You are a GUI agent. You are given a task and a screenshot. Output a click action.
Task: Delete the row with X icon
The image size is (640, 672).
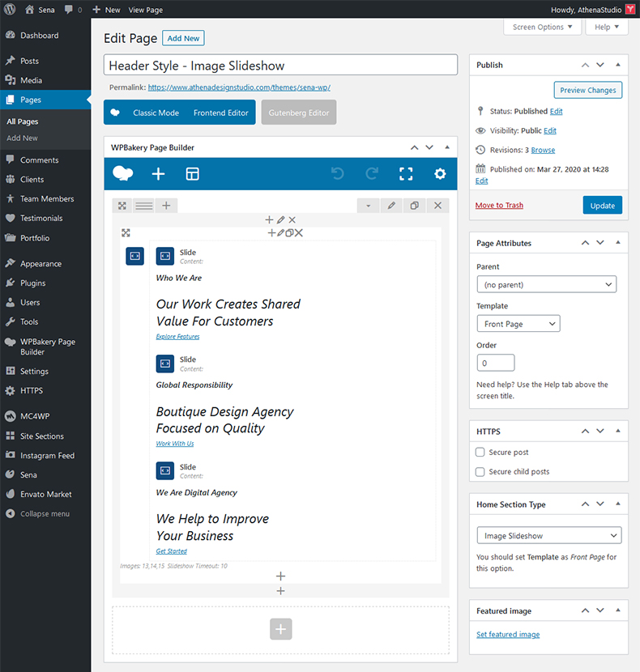pos(437,206)
